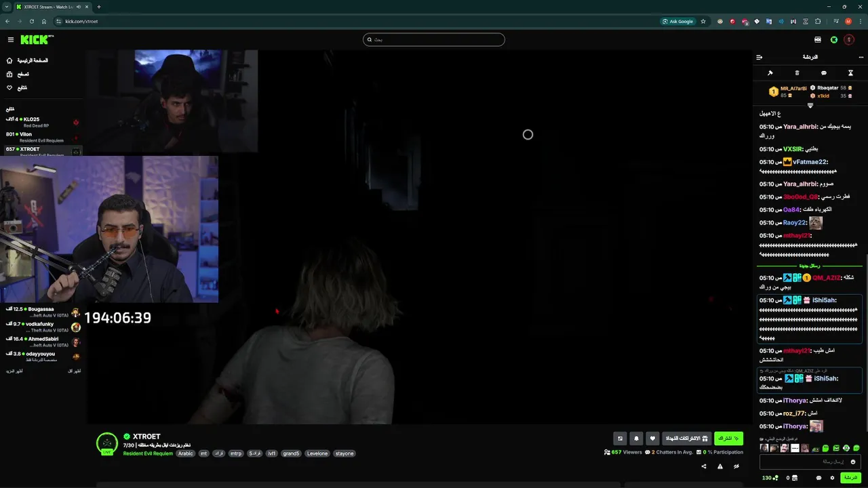Click Ask Google in address bar

[678, 21]
